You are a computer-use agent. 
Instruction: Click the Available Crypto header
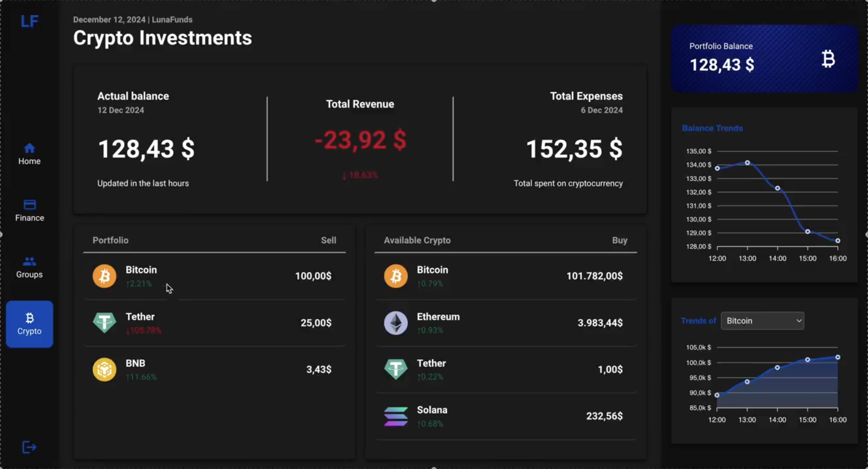pyautogui.click(x=417, y=240)
